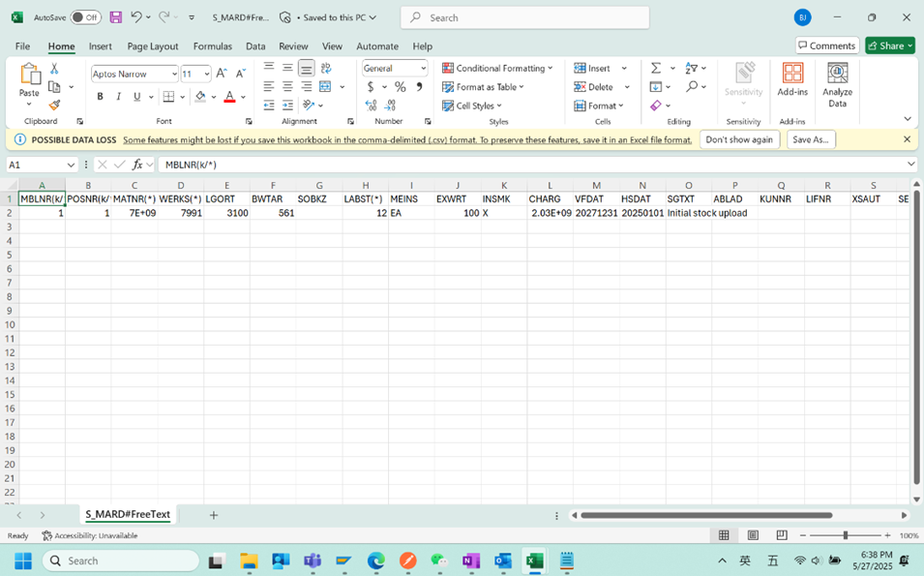Click the zoom slider in status bar
924x576 pixels.
[845, 535]
